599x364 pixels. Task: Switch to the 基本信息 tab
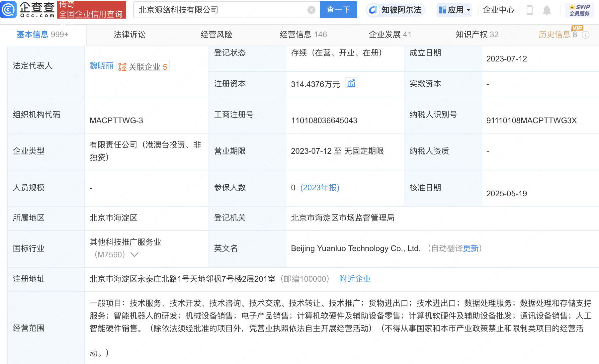tap(43, 35)
